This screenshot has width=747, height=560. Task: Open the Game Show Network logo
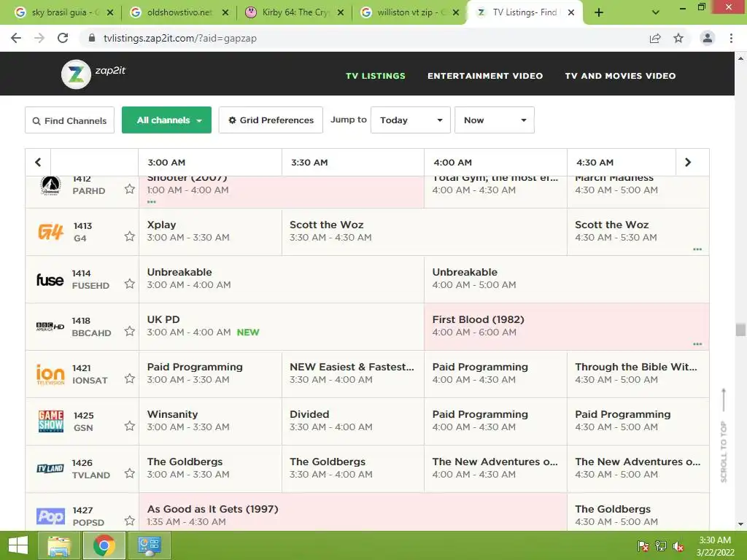50,421
